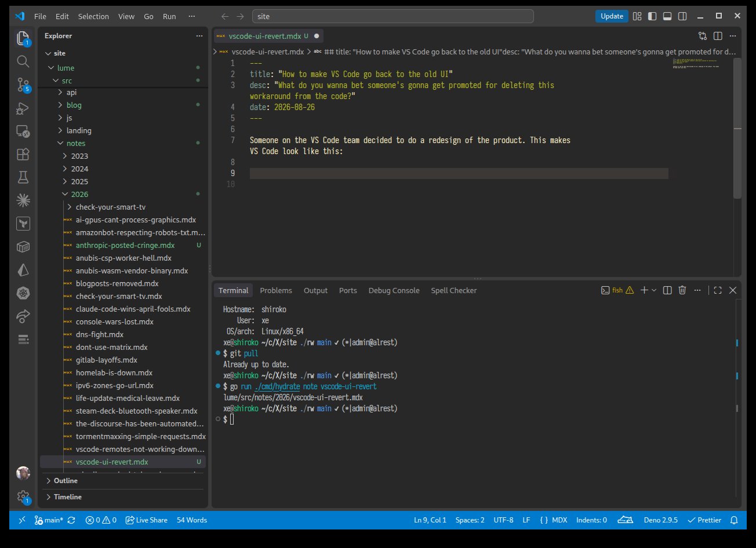Click the Prettier status item
756x548 pixels.
click(x=704, y=520)
